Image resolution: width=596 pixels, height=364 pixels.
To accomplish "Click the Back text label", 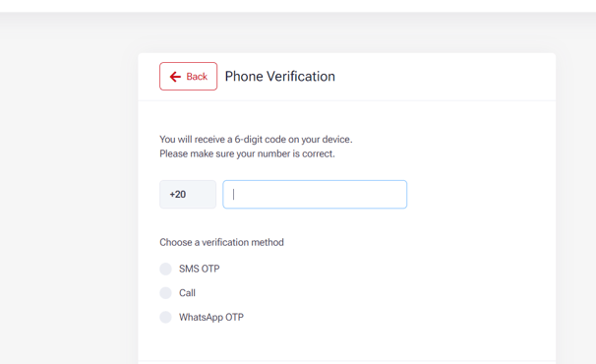I will click(x=197, y=77).
